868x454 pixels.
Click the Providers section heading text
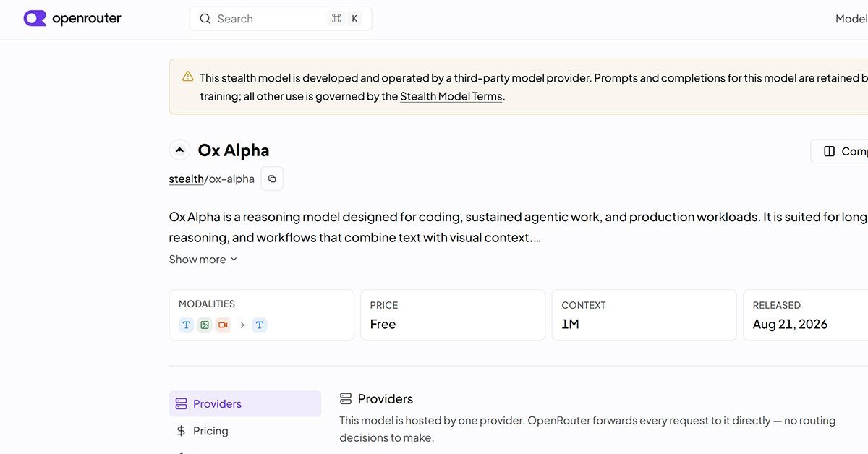coord(386,399)
